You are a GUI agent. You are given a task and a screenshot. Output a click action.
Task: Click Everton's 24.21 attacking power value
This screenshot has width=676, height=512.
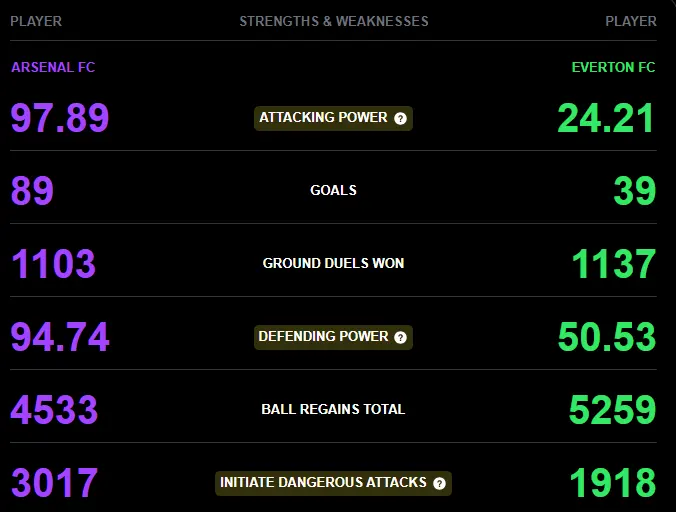[x=606, y=118]
